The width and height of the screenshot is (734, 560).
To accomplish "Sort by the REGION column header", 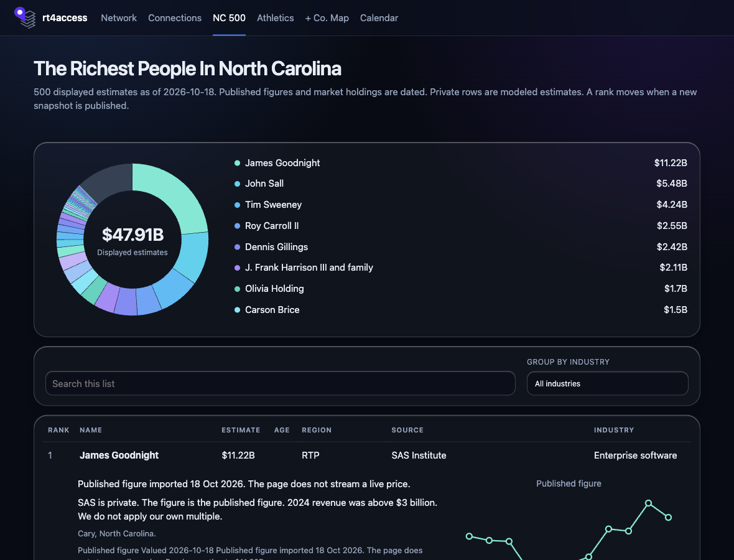I will pyautogui.click(x=317, y=430).
